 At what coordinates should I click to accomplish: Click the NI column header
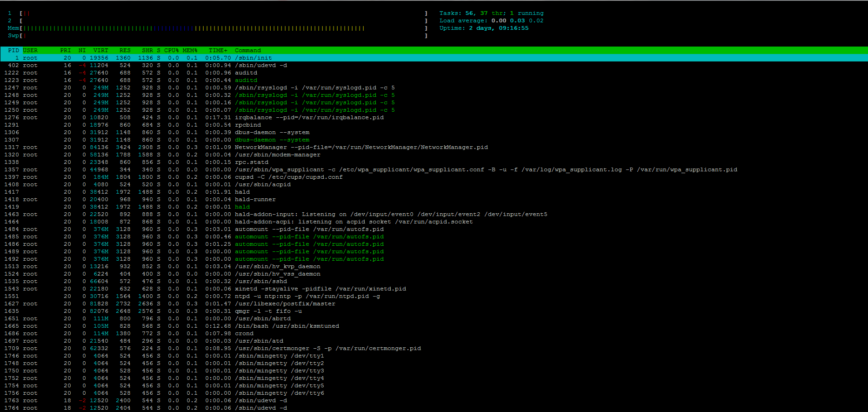coord(82,50)
